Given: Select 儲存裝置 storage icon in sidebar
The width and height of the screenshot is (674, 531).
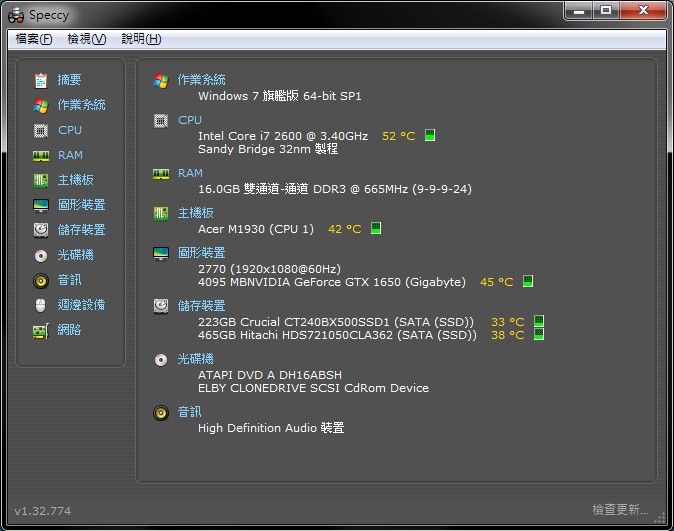Looking at the screenshot, I should coord(41,230).
